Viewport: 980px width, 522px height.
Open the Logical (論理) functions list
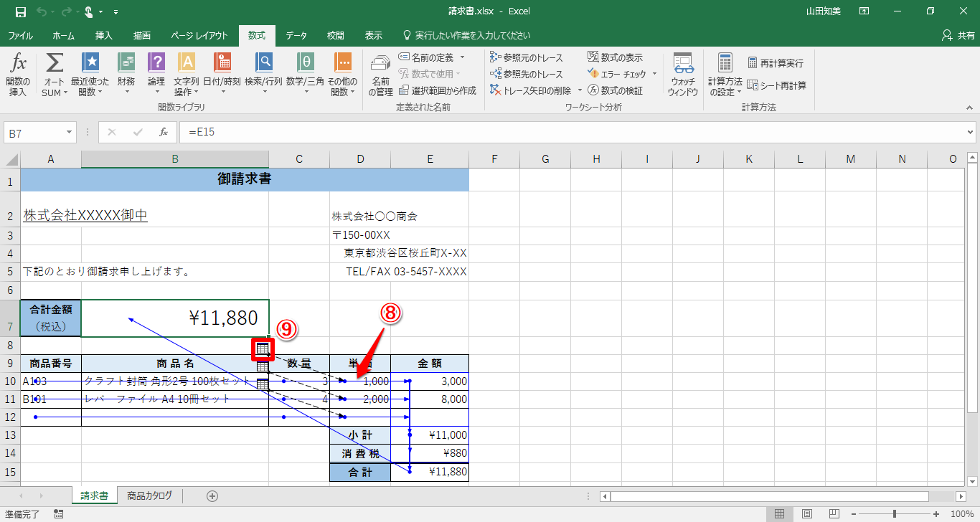point(156,75)
